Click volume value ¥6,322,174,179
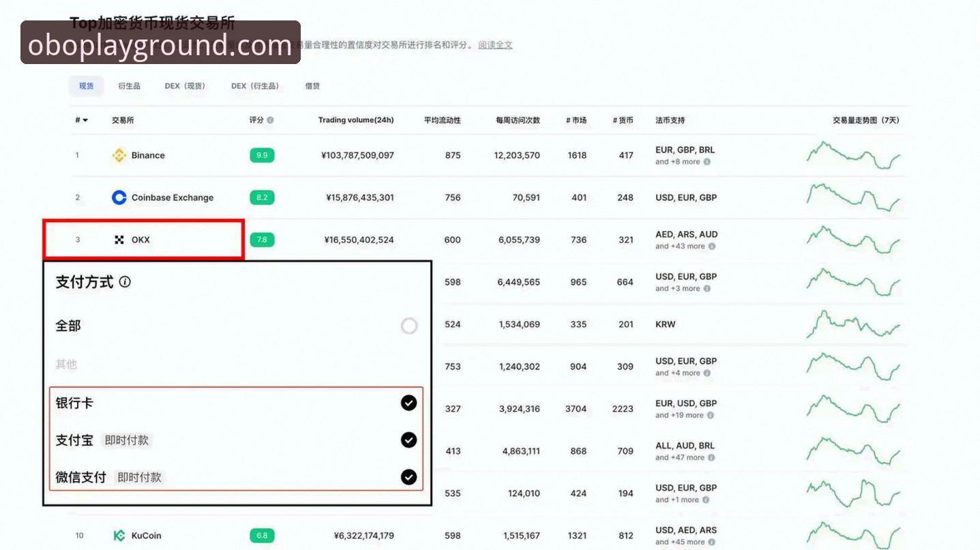 (364, 536)
